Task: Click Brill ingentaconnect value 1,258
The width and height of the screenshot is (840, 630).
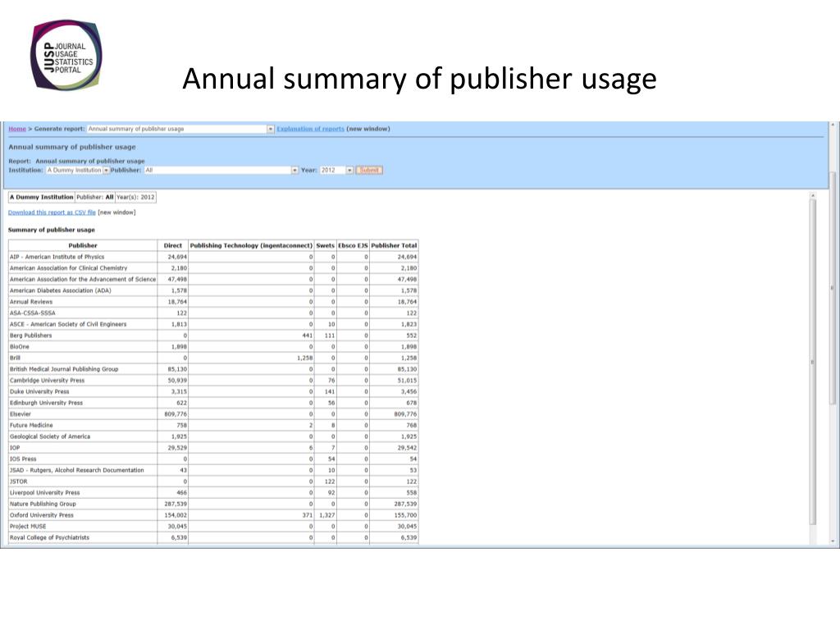Action: (x=305, y=358)
